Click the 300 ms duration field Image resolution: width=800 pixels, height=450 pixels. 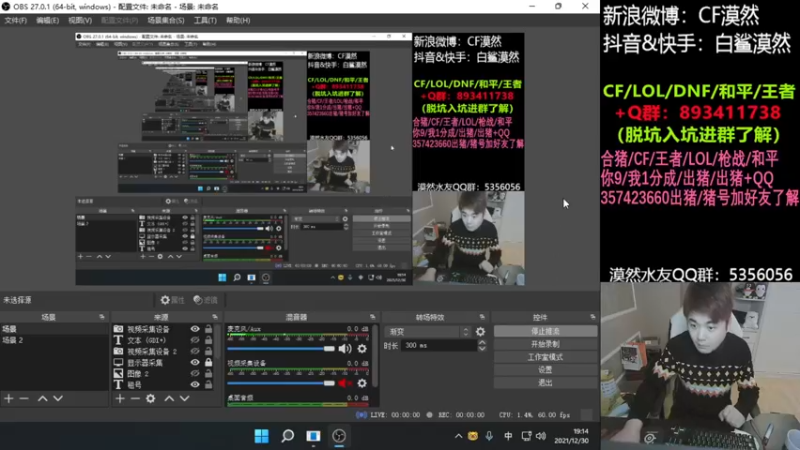pyautogui.click(x=439, y=345)
